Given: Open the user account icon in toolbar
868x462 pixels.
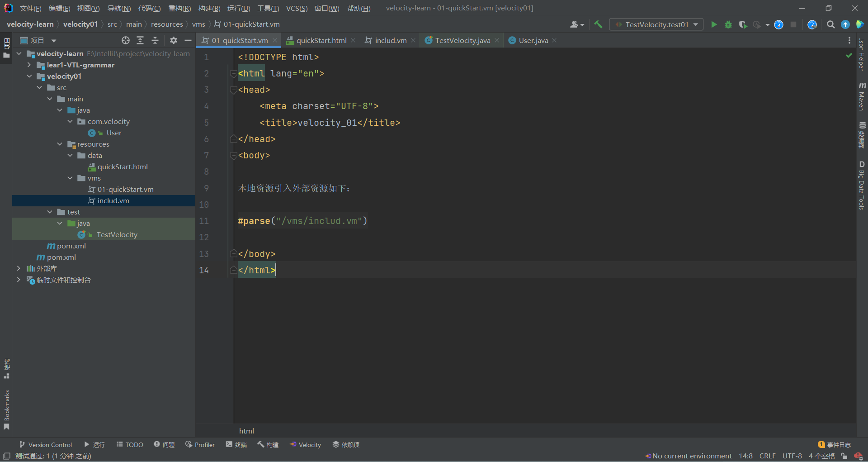Looking at the screenshot, I should pyautogui.click(x=576, y=24).
